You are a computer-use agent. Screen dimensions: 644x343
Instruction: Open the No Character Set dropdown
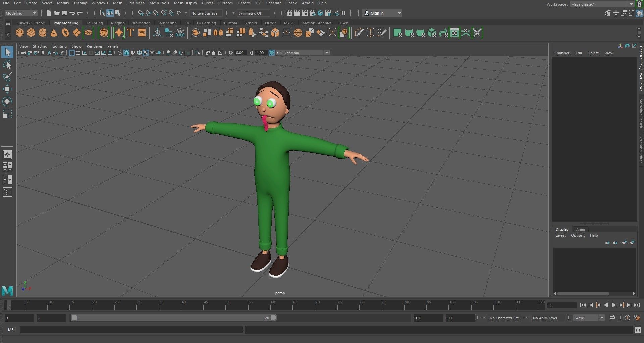[x=504, y=318]
